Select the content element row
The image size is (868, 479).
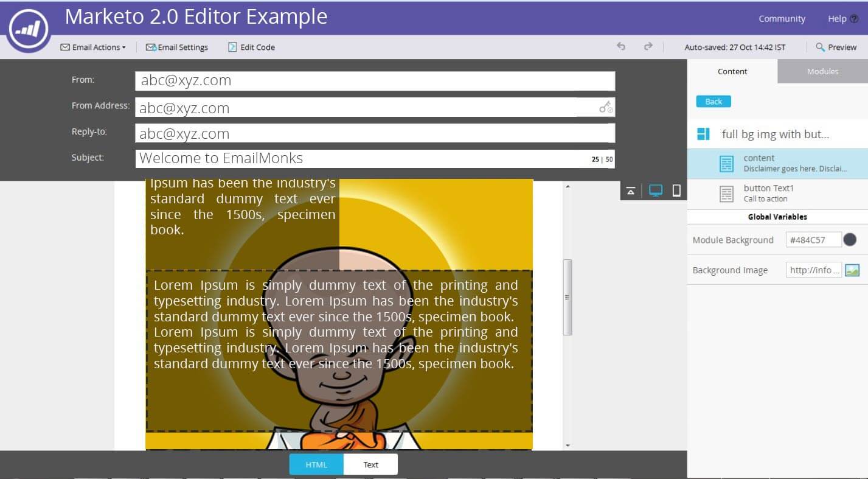tap(777, 163)
